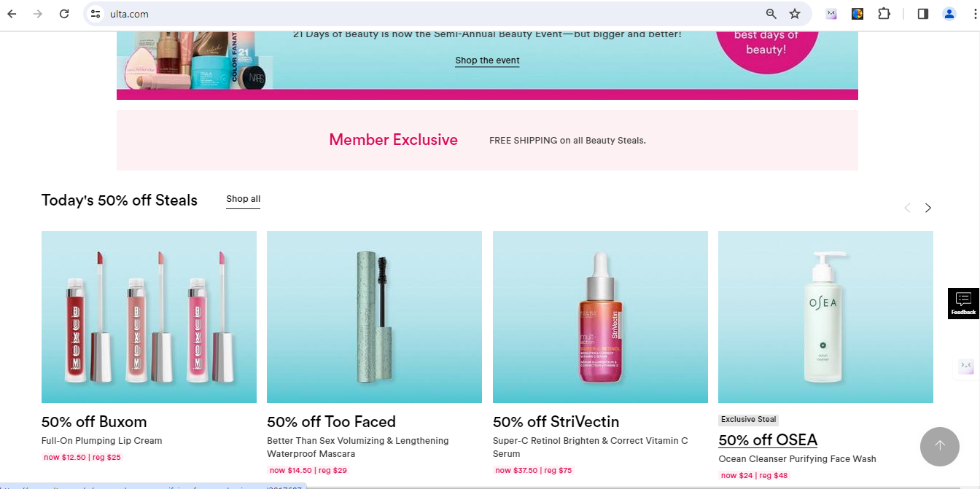Open the zoom magnifier icon in address bar
The image size is (980, 489).
pos(771,14)
